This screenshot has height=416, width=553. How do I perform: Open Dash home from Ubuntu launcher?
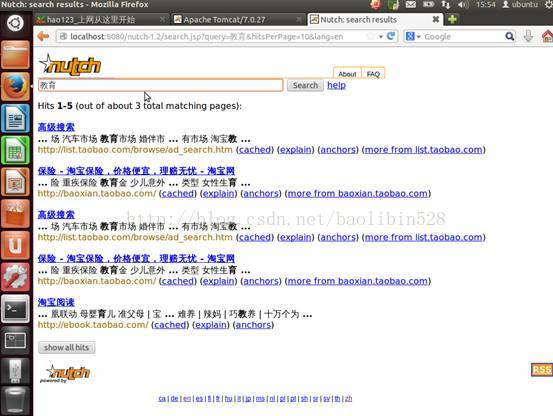pos(15,23)
